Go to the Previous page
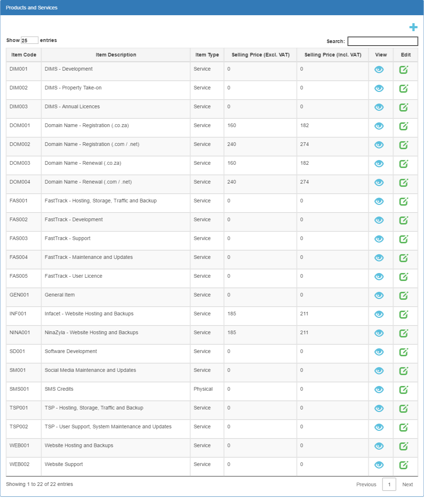The image size is (424, 504). tap(366, 484)
